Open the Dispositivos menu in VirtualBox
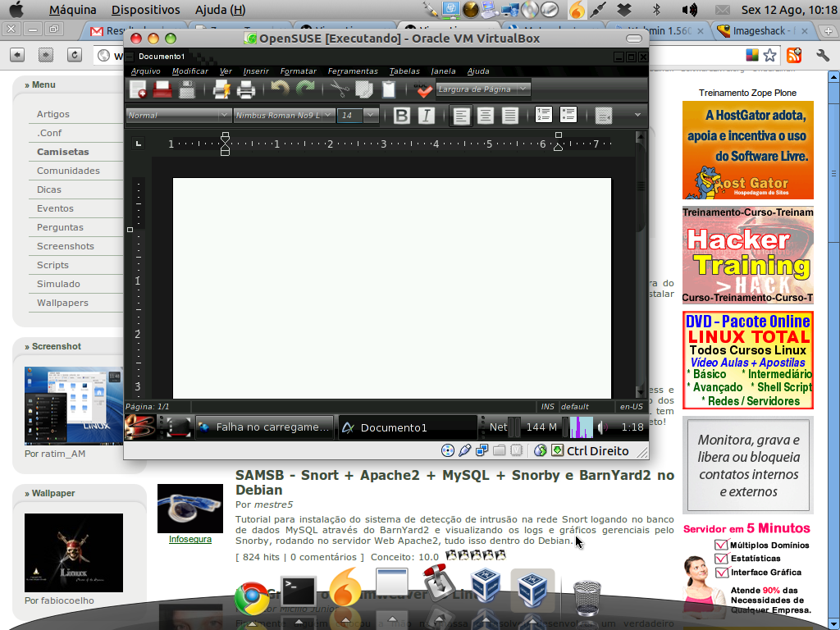The height and width of the screenshot is (630, 840). coord(146,10)
